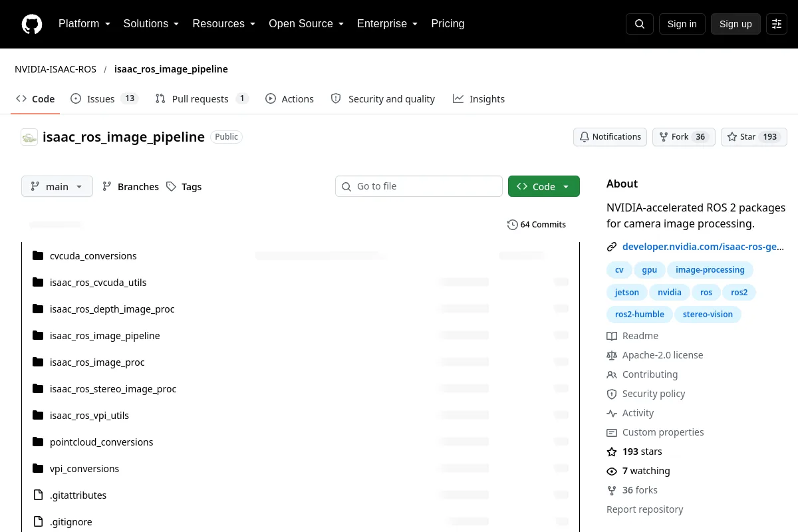This screenshot has height=532, width=798.
Task: Select the cv topic tag
Action: click(x=619, y=270)
